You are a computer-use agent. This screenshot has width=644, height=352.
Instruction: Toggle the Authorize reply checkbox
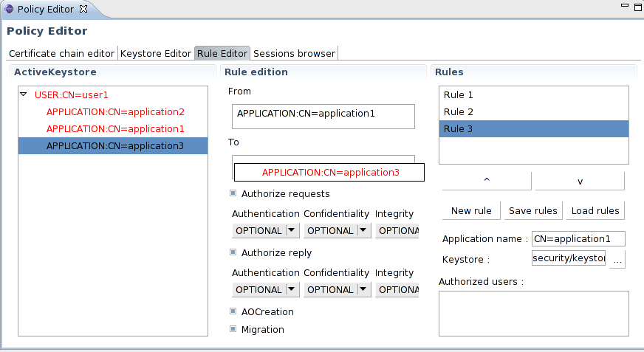[233, 253]
